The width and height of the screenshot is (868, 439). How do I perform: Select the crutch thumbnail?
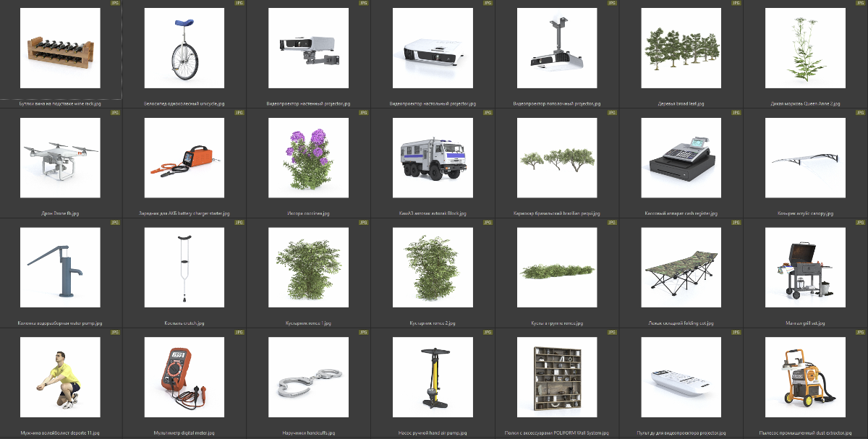[184, 268]
